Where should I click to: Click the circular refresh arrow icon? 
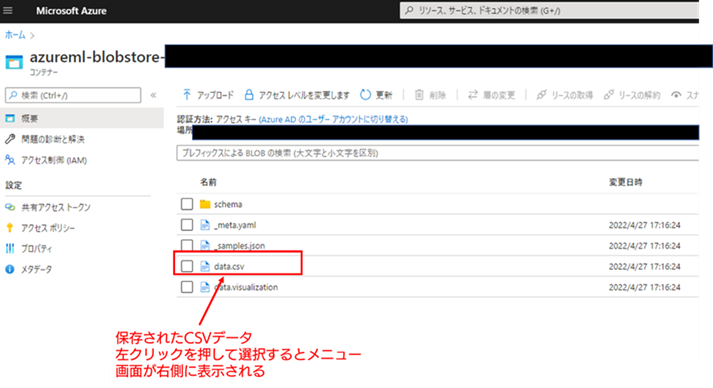[x=366, y=94]
